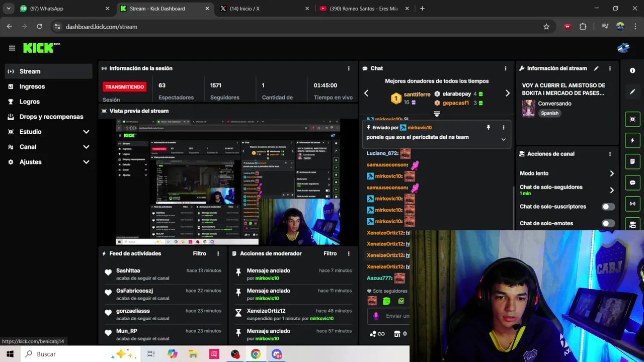Enable Chat de solo-emotes

[608, 223]
